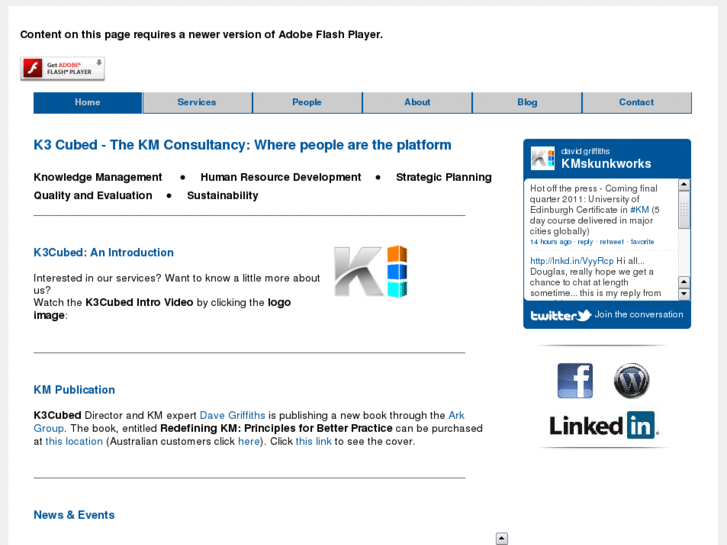Click the 'Strategic Planning' text

(x=444, y=177)
